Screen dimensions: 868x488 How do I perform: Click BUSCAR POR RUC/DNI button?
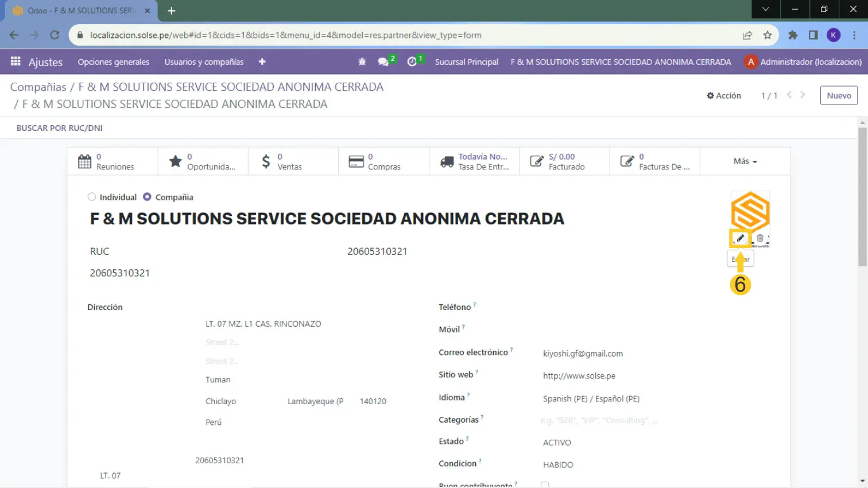[60, 128]
